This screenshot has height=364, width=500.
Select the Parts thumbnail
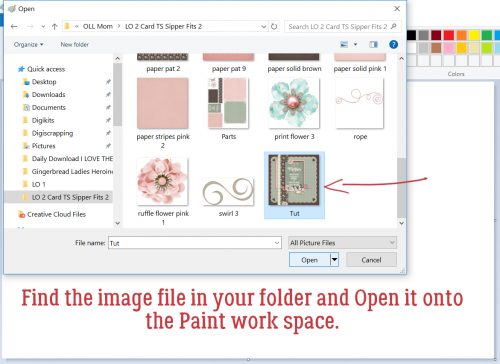[x=228, y=103]
